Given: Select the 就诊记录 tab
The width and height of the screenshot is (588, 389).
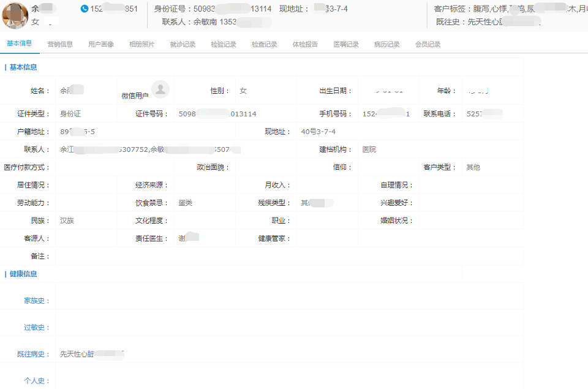Looking at the screenshot, I should [183, 44].
